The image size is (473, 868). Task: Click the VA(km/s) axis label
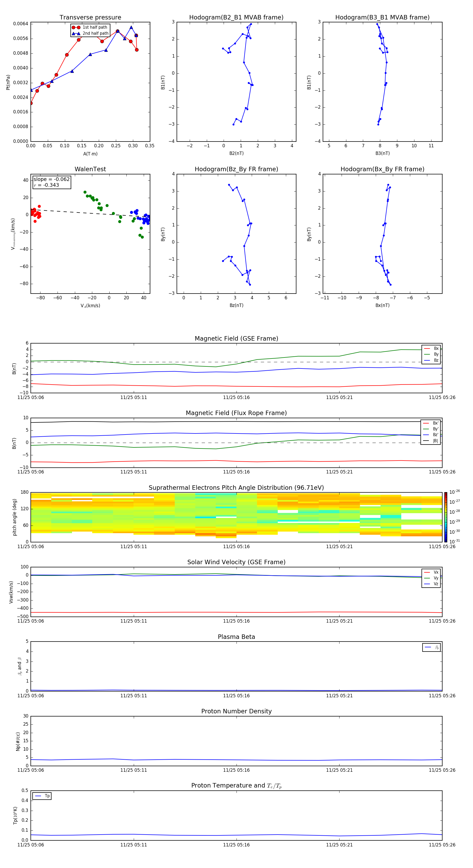click(90, 306)
